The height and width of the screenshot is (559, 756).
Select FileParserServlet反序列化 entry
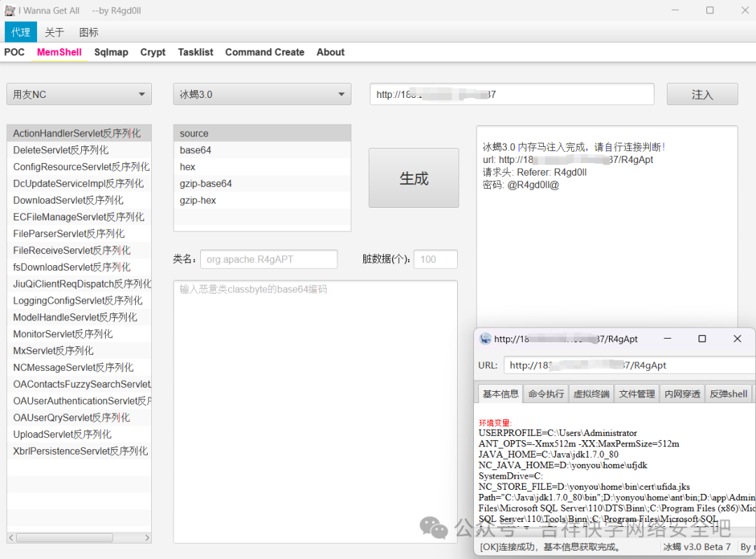(79, 234)
